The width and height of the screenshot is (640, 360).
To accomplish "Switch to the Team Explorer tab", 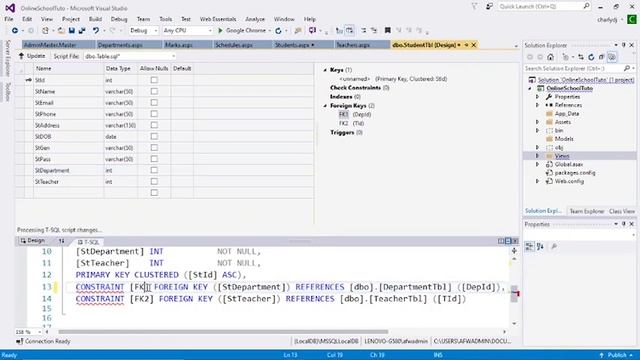I will pyautogui.click(x=586, y=211).
